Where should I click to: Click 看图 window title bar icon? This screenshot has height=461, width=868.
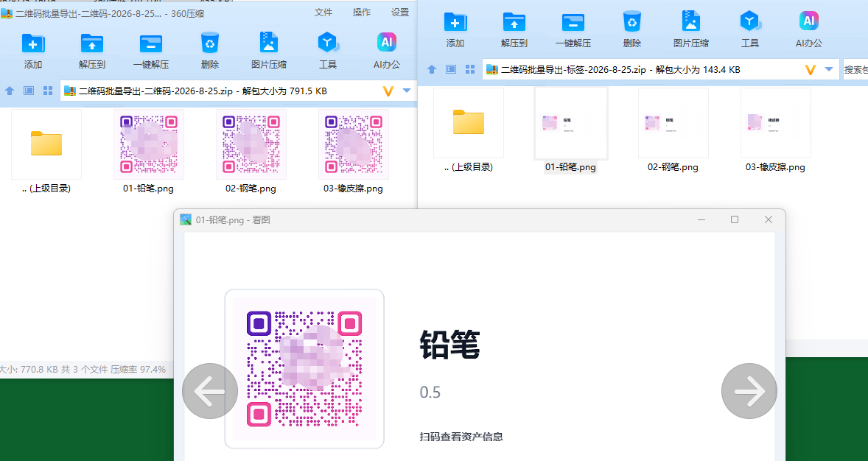pos(186,219)
